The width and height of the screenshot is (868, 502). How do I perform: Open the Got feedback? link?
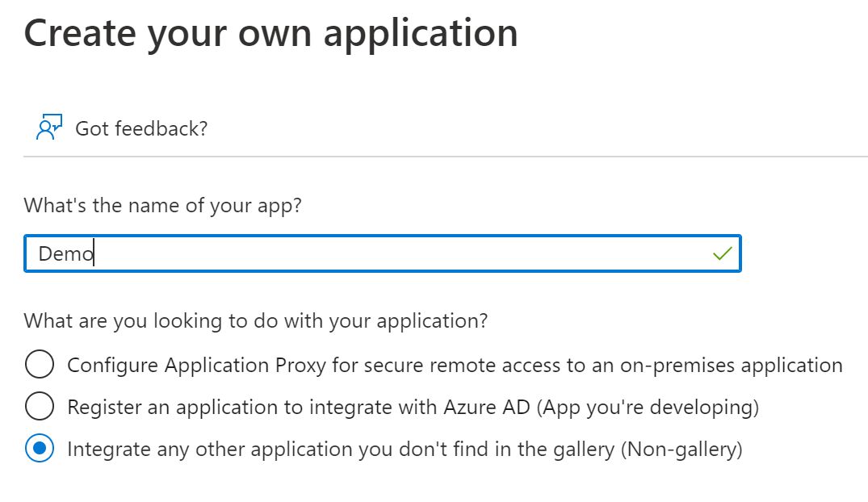click(x=141, y=128)
